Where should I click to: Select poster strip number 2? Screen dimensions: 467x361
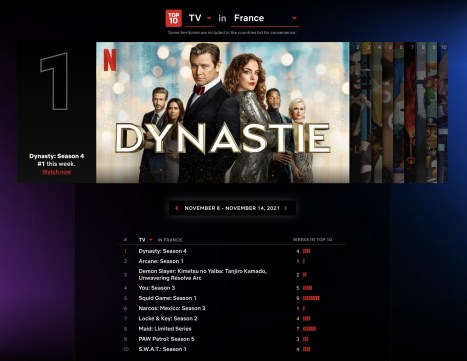355,112
